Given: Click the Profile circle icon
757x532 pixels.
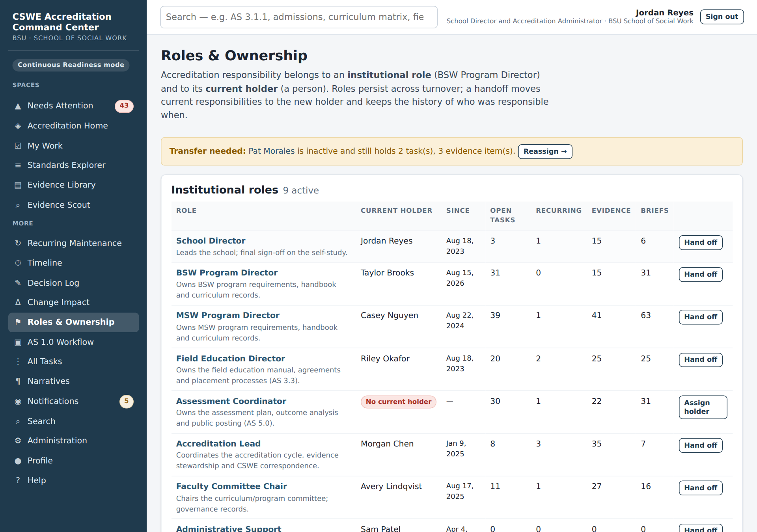Looking at the screenshot, I should point(18,461).
